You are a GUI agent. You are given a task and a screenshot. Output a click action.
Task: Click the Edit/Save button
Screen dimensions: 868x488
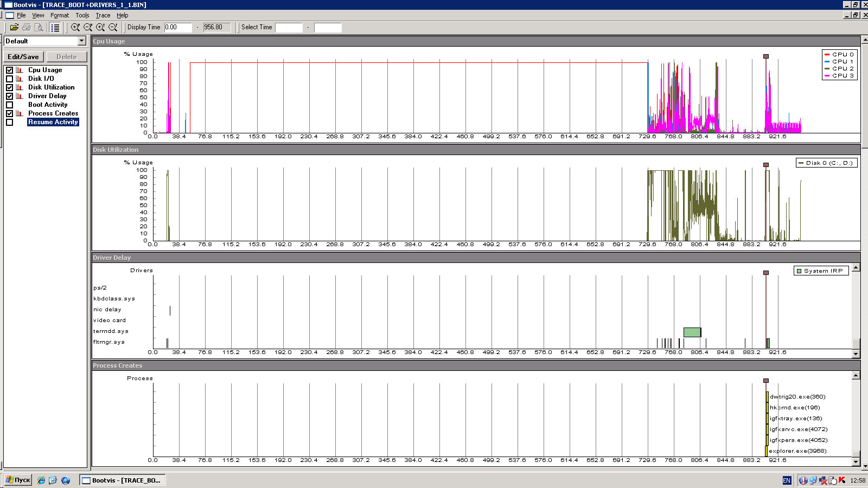coord(23,57)
